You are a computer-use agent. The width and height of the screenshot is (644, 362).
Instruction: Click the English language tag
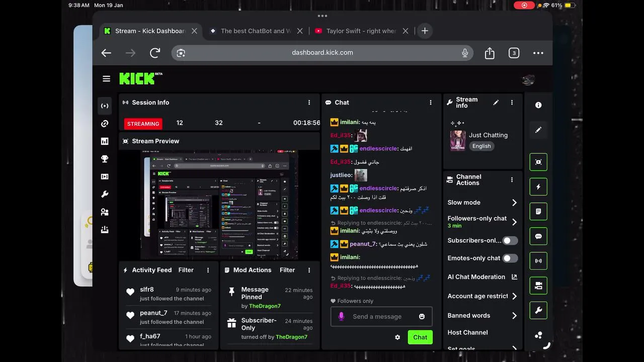click(x=481, y=146)
